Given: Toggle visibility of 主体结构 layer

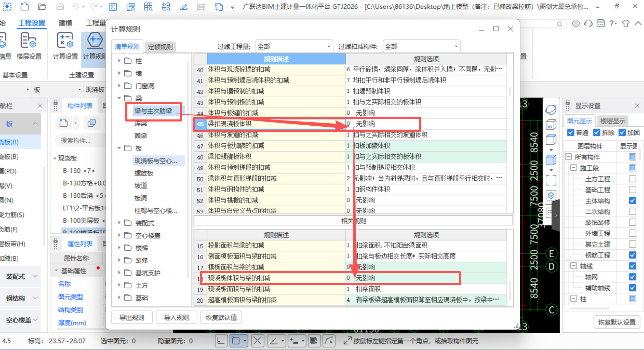Looking at the screenshot, I should (633, 200).
